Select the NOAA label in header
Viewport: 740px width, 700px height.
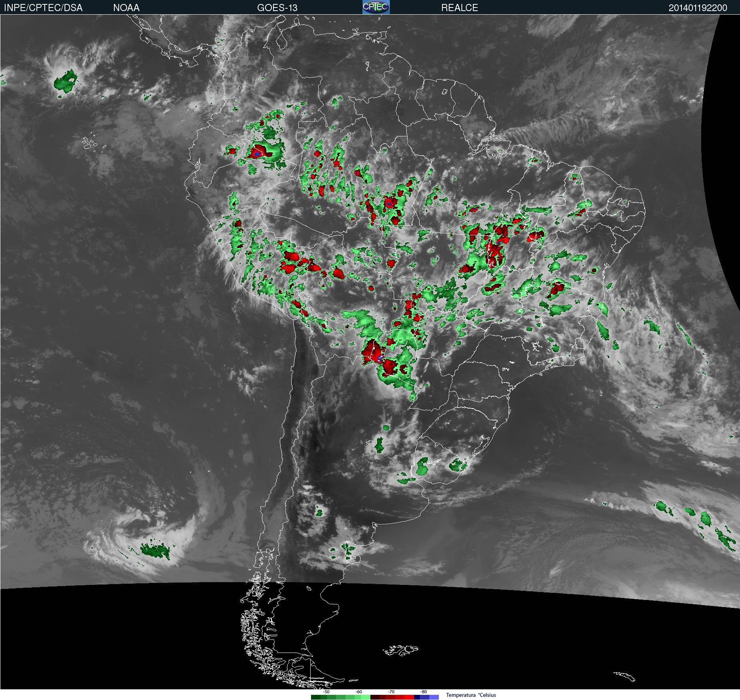coord(126,8)
